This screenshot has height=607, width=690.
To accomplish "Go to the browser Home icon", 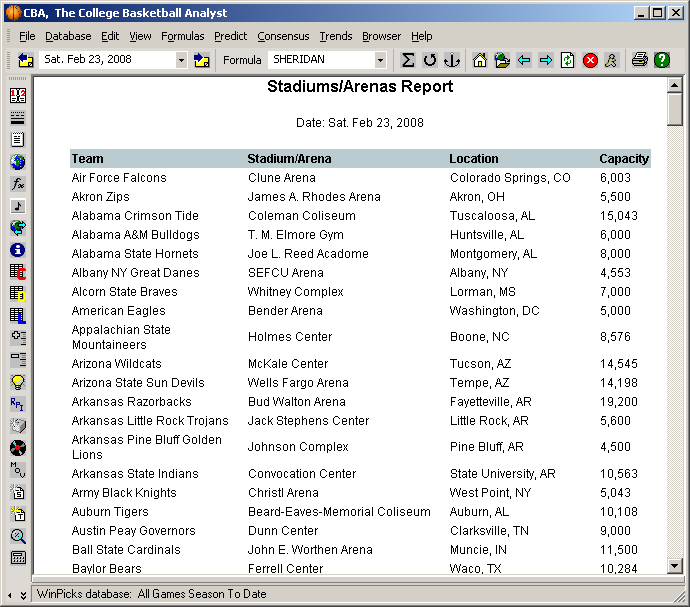I will pyautogui.click(x=480, y=60).
